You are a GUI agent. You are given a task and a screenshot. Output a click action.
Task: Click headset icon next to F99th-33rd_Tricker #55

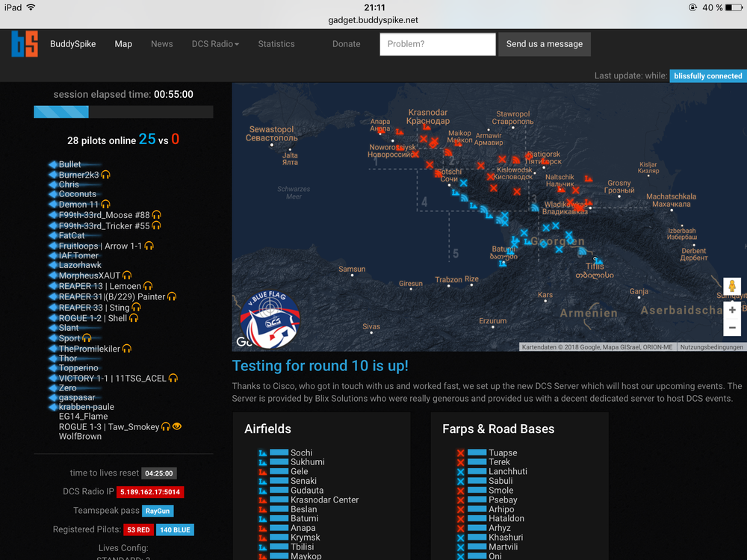pos(156,225)
